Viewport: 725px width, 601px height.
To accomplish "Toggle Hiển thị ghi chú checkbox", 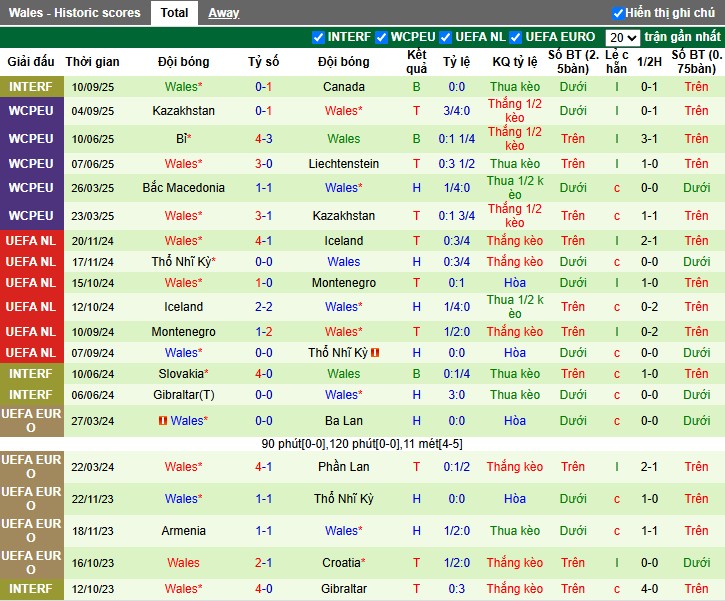I will [618, 13].
